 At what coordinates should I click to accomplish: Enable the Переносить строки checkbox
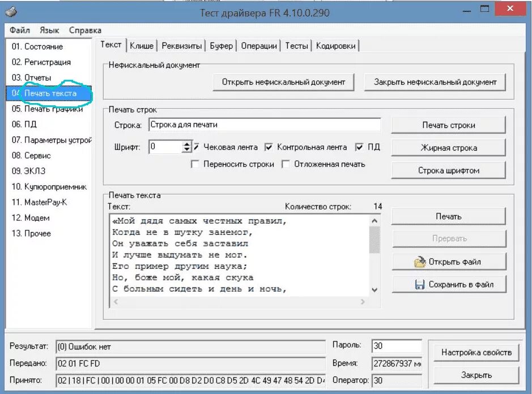click(195, 164)
